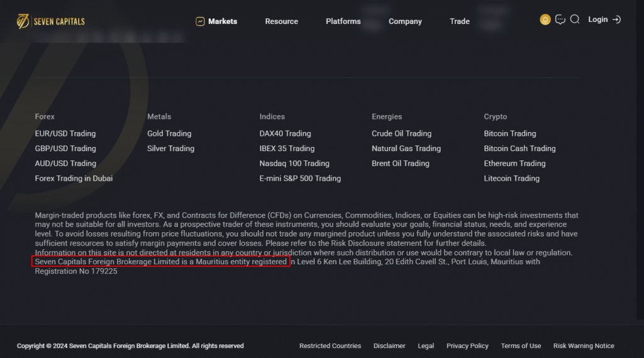Open EUR/USD Trading link
The width and height of the screenshot is (644, 358).
65,133
